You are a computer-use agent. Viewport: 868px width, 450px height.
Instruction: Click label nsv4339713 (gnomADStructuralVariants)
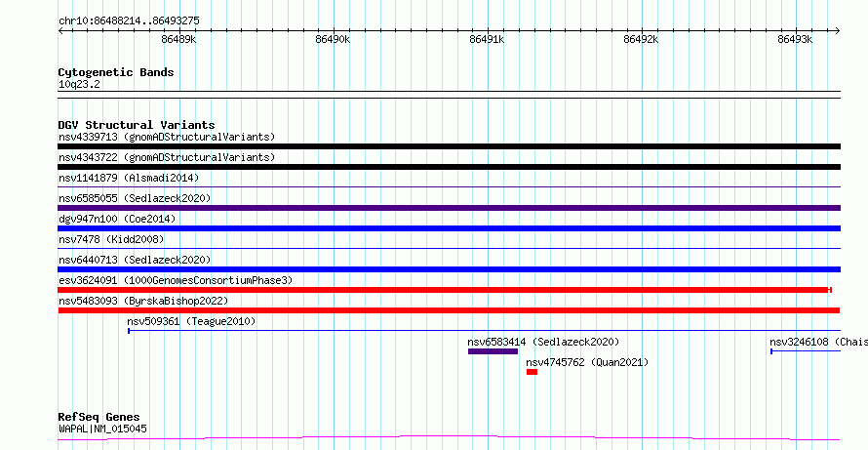pyautogui.click(x=167, y=137)
